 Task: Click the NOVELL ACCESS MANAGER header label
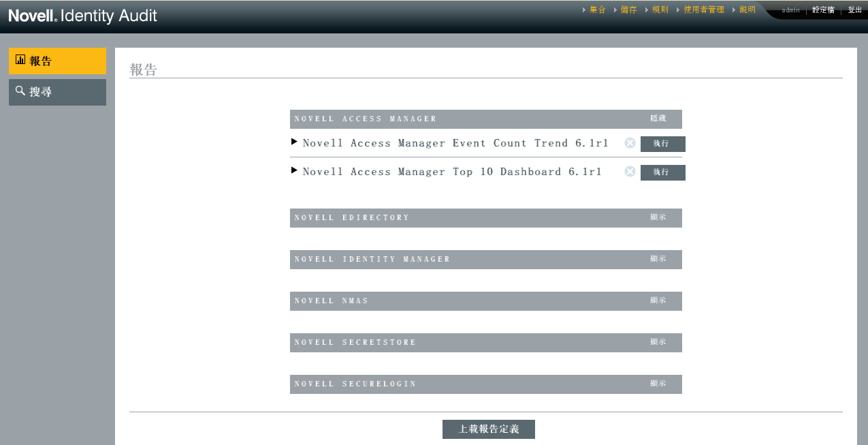tap(366, 119)
